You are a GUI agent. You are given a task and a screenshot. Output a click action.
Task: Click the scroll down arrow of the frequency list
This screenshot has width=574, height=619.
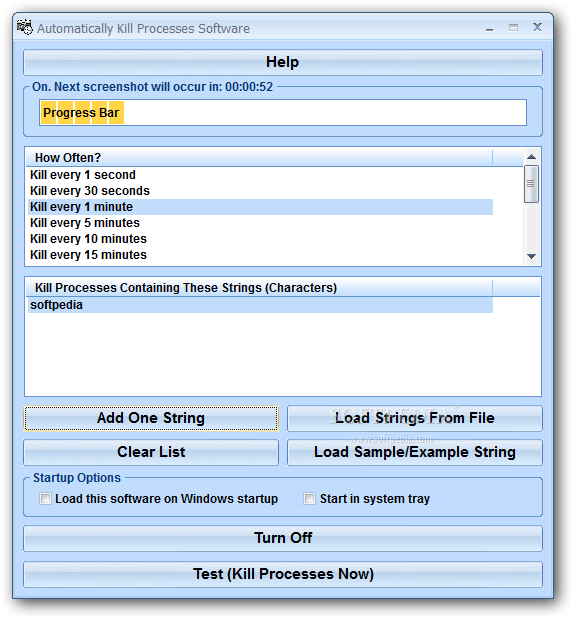[531, 257]
